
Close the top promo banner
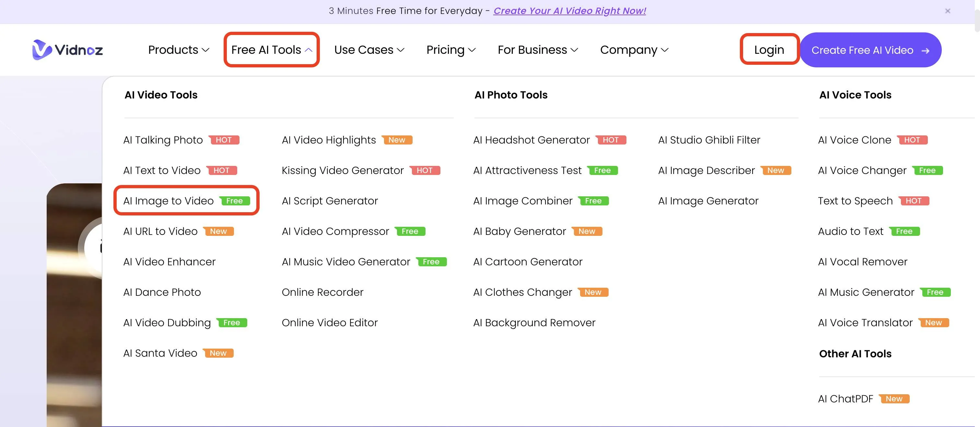pyautogui.click(x=947, y=11)
